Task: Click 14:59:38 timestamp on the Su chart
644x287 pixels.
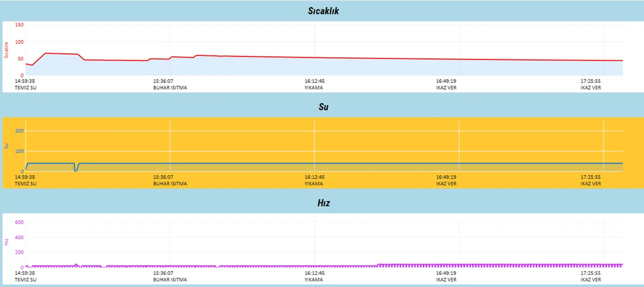Action: point(25,177)
